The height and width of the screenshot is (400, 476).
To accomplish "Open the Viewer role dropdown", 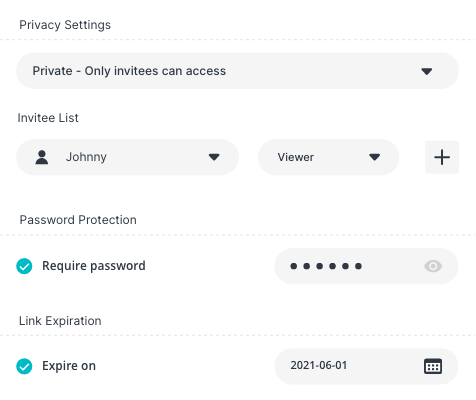I will coord(329,157).
